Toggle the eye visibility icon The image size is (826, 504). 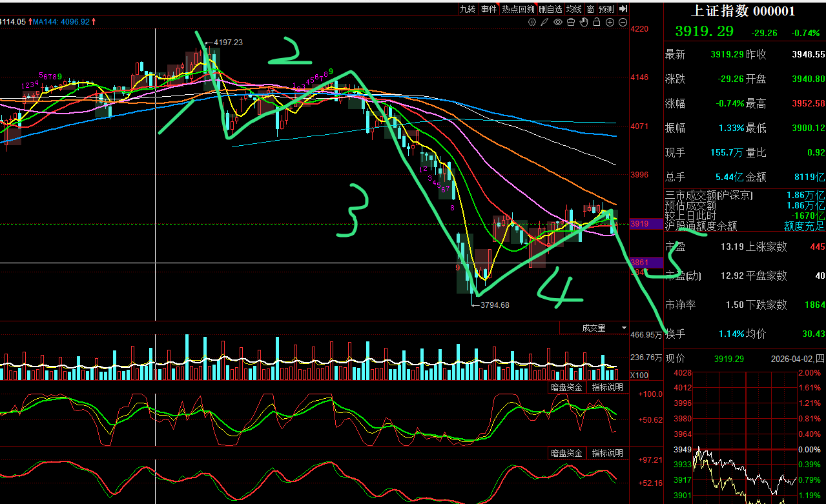pos(557,22)
